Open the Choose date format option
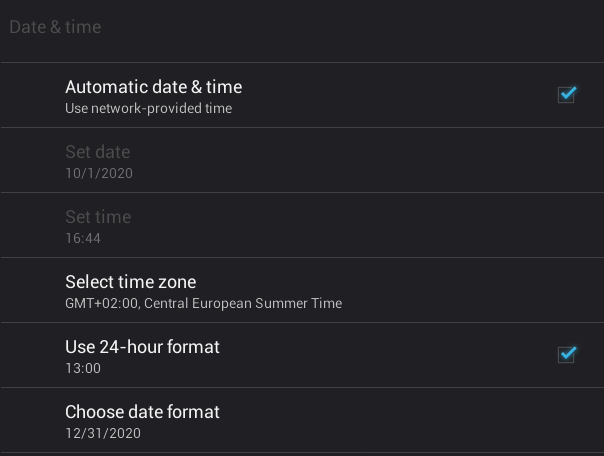 (302, 420)
